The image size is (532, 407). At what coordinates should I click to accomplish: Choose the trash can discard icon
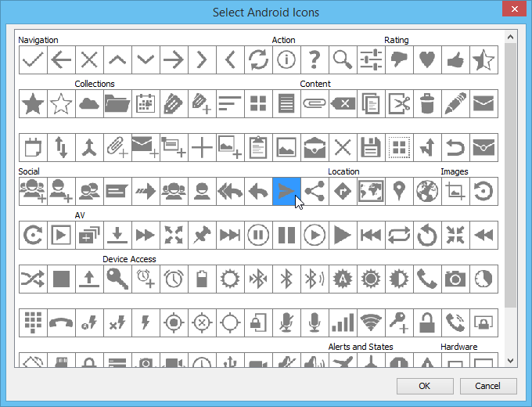427,103
